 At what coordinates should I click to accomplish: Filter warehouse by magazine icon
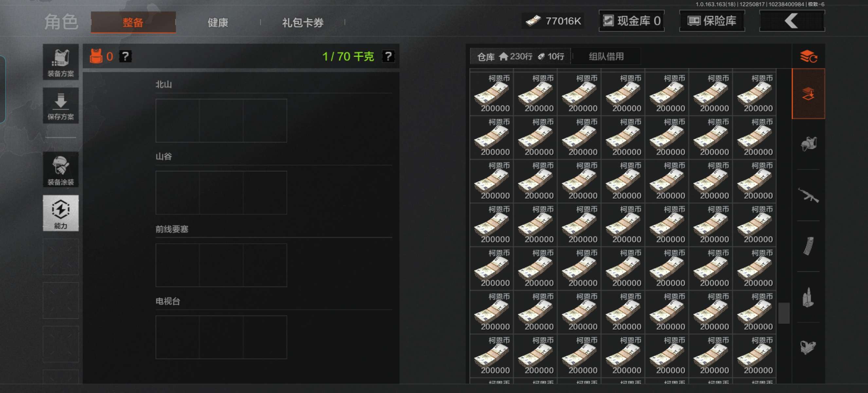(808, 246)
